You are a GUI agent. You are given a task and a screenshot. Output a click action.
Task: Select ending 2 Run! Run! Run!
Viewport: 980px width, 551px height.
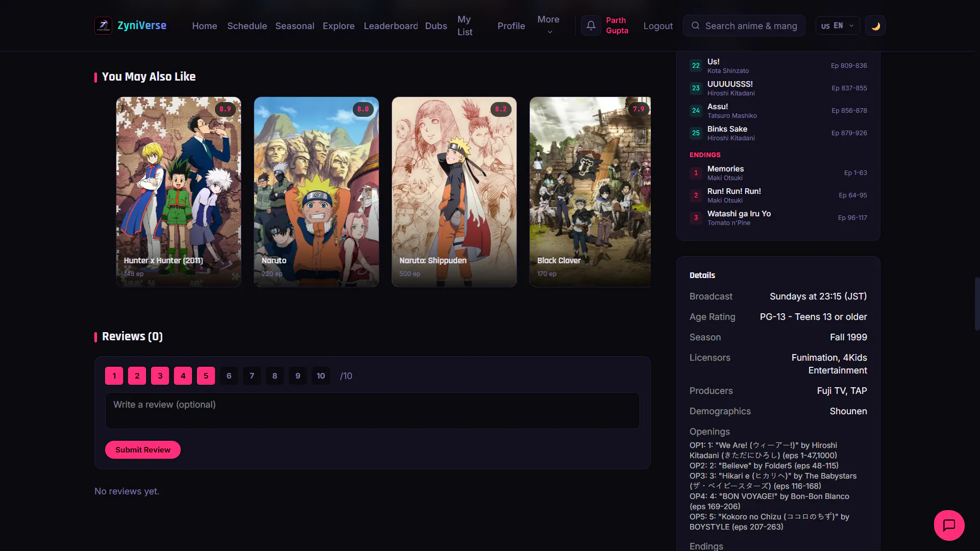[x=778, y=195]
